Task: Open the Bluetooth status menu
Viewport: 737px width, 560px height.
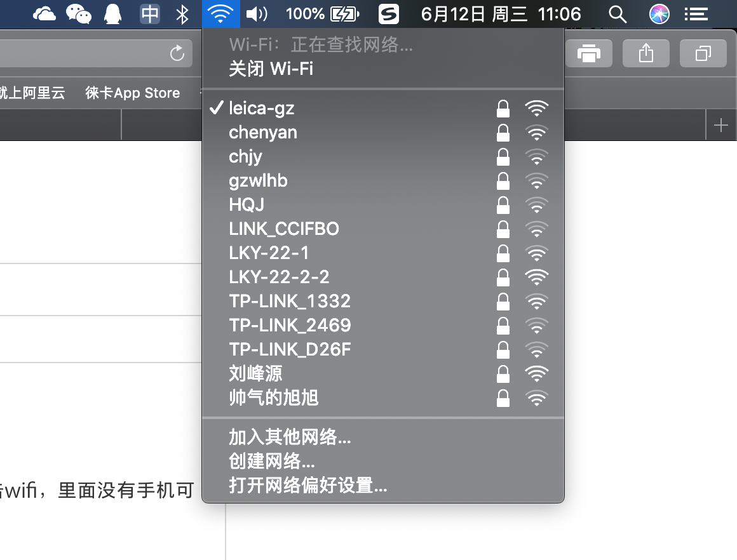Action: tap(182, 14)
